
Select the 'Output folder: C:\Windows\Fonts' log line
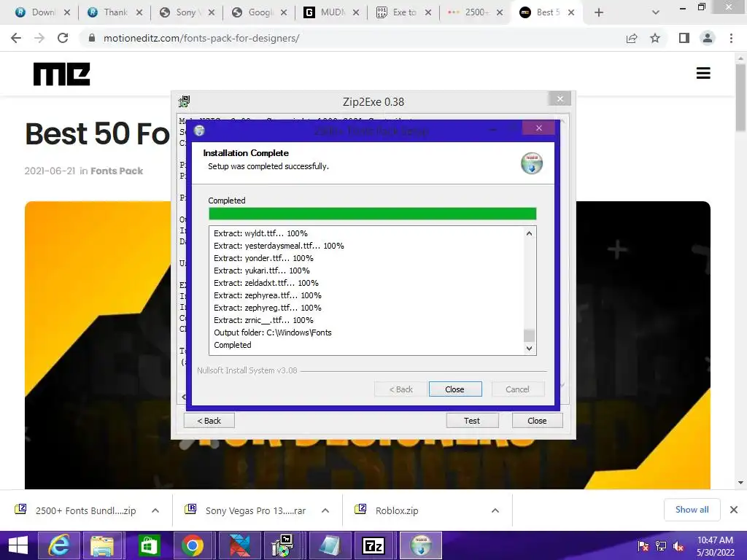273,332
